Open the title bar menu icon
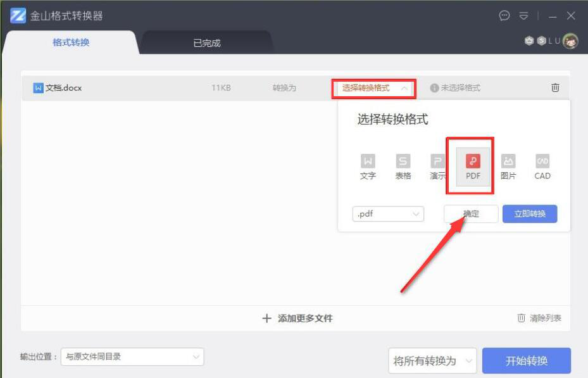Screen dimensions: 588x378 (x=523, y=16)
